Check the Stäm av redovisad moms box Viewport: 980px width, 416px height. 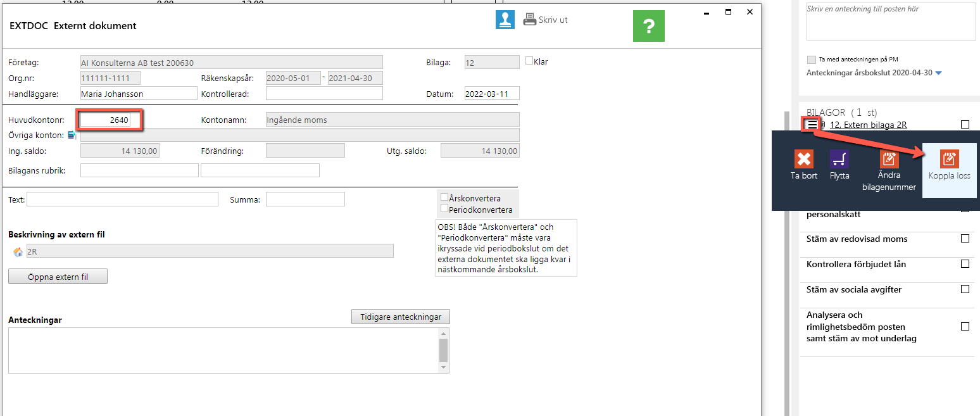(x=965, y=239)
